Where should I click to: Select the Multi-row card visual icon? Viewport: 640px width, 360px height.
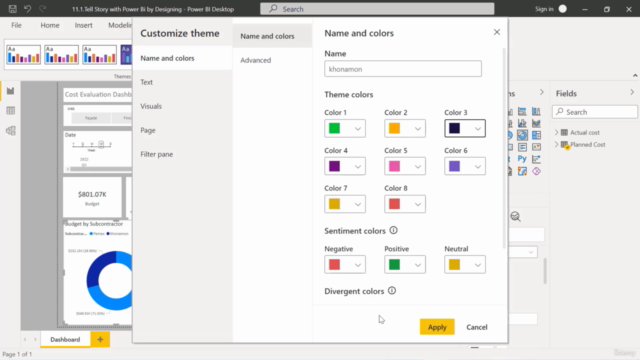click(522, 147)
